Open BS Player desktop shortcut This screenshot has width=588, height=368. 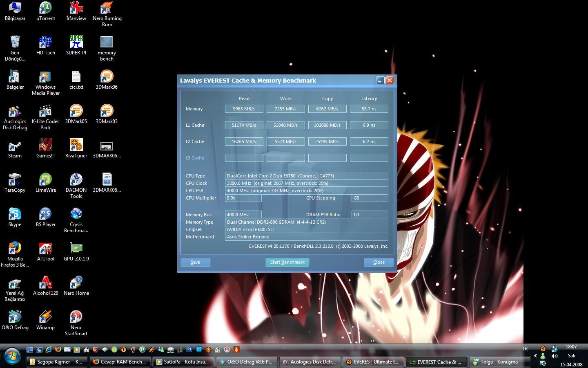point(45,217)
